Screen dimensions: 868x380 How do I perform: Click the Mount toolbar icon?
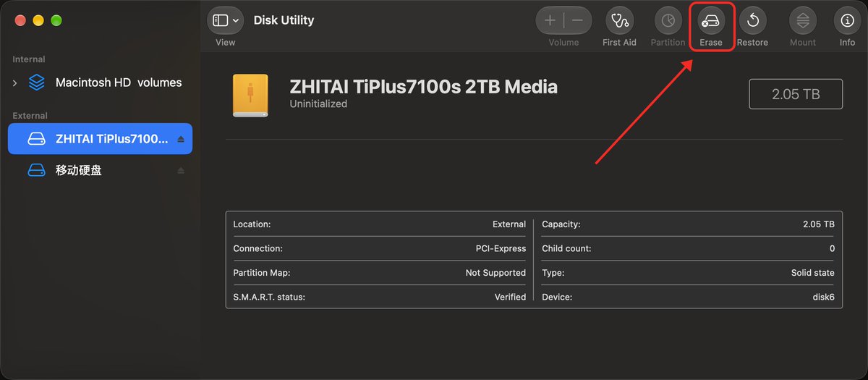[802, 21]
